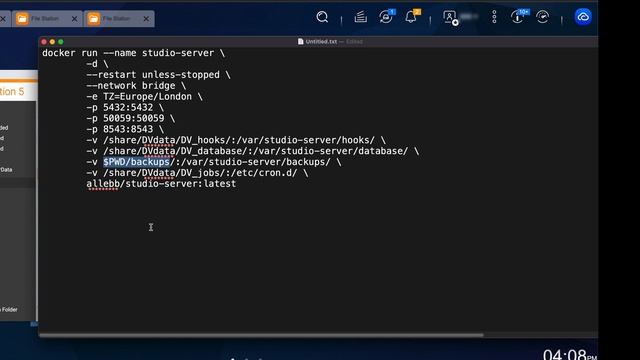Click the Untitled.txt document title

coord(321,42)
